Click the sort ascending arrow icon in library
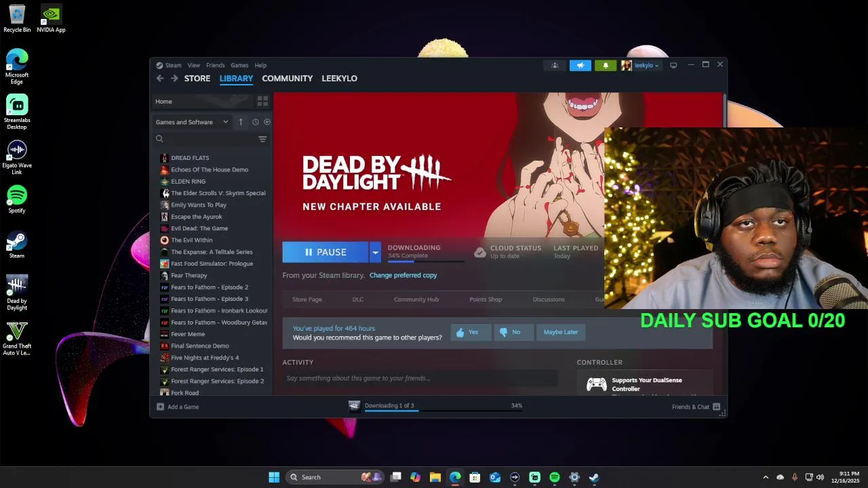 [241, 122]
